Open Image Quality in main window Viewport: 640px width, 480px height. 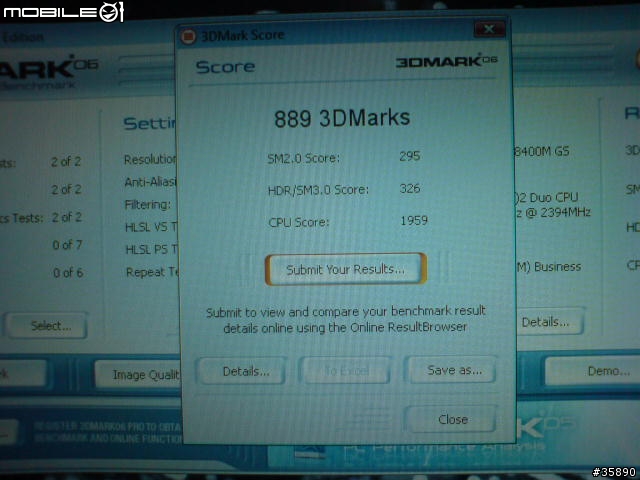pyautogui.click(x=137, y=374)
